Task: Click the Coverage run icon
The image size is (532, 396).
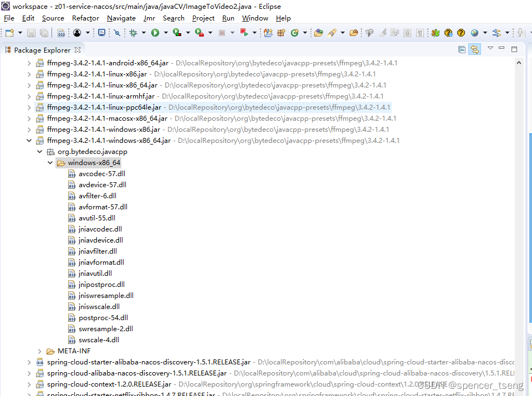Action: (177, 33)
